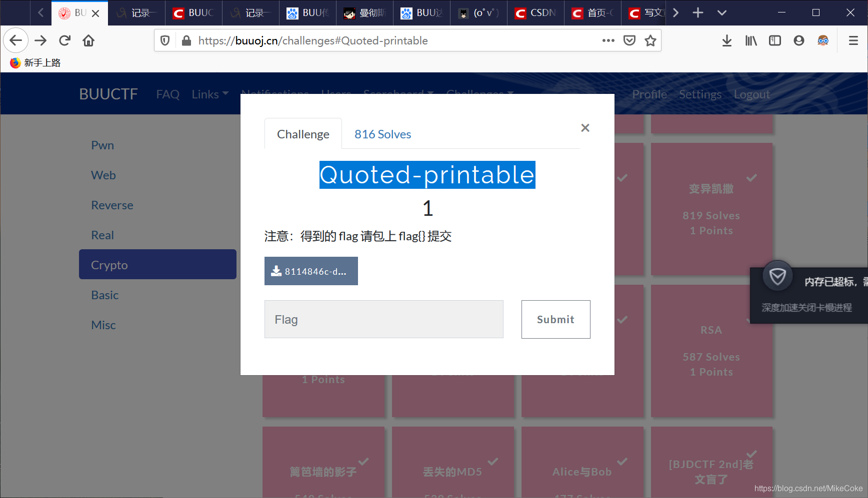Expand the Links dropdown menu
This screenshot has width=868, height=498.
coord(210,94)
